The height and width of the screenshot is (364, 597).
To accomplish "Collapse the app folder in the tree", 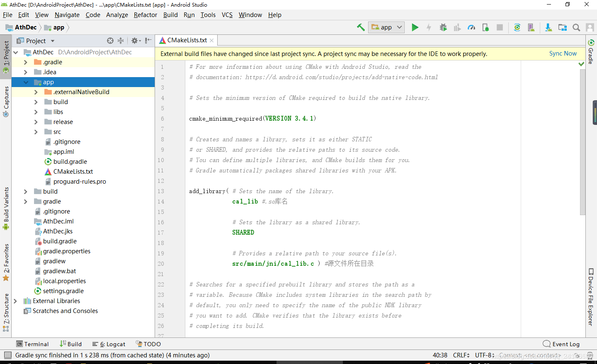I will point(26,82).
